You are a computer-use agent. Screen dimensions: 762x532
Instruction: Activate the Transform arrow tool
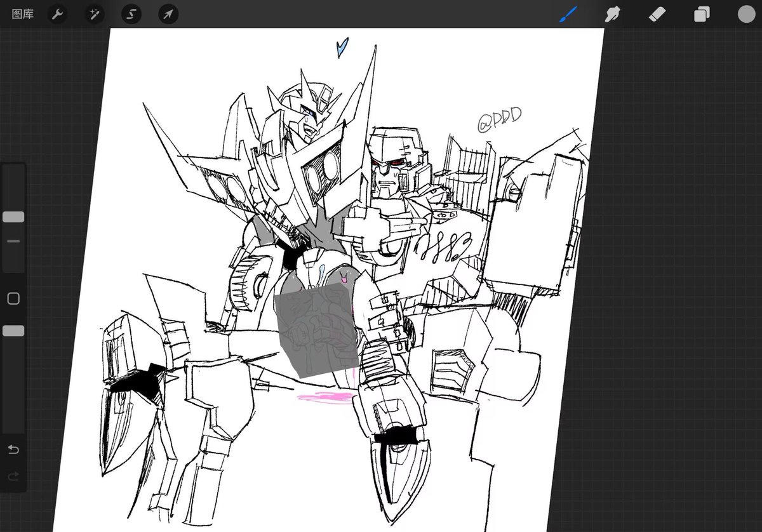[x=168, y=14]
